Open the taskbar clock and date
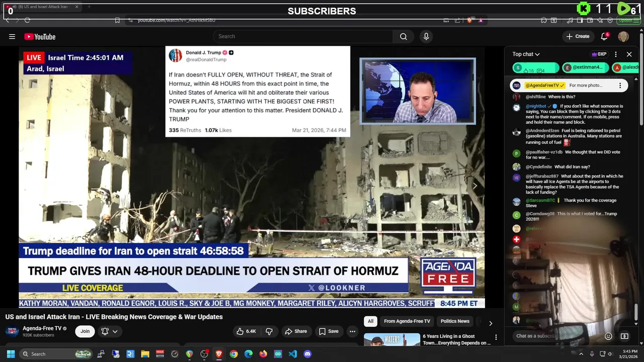 (x=629, y=354)
